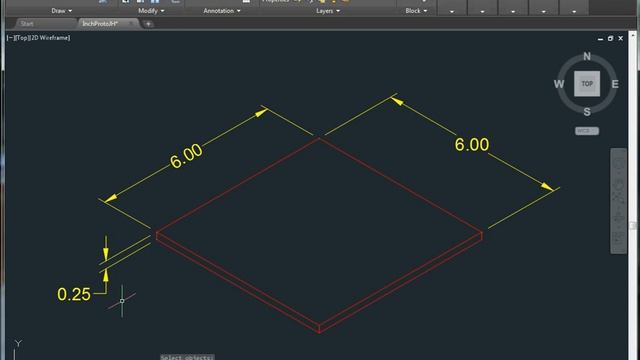
Task: Expand the Annotation panel dropdown
Action: pyautogui.click(x=222, y=11)
